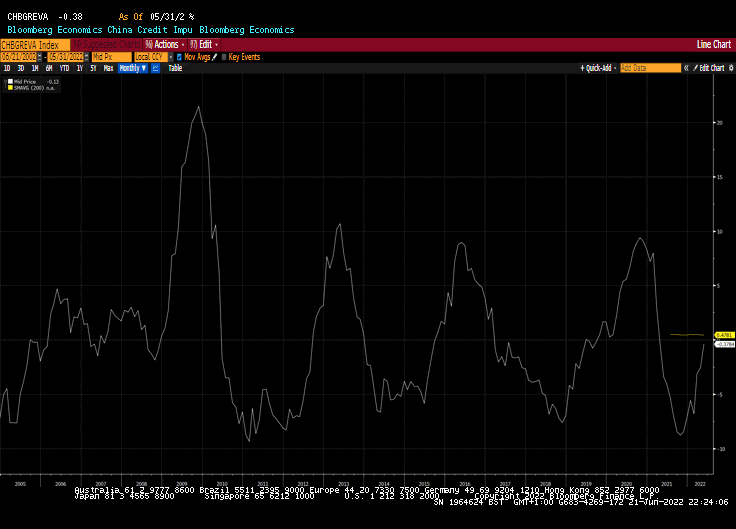Click the Add Data input field
736x529 pixels.
(650, 68)
